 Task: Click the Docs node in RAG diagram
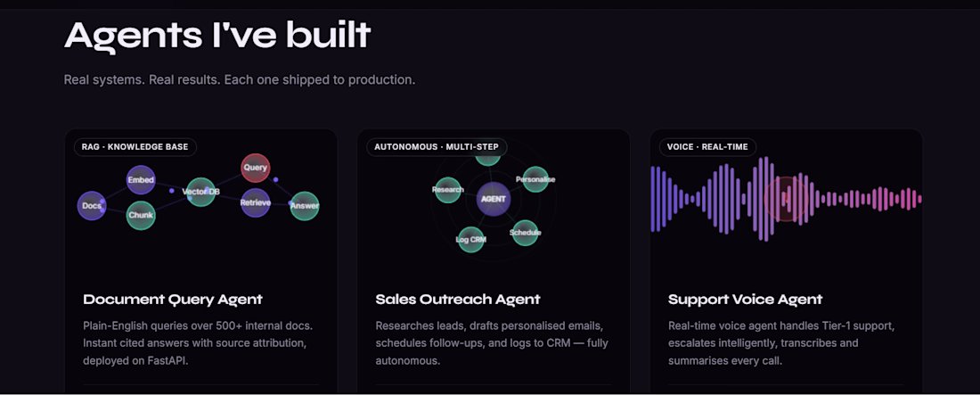click(92, 205)
